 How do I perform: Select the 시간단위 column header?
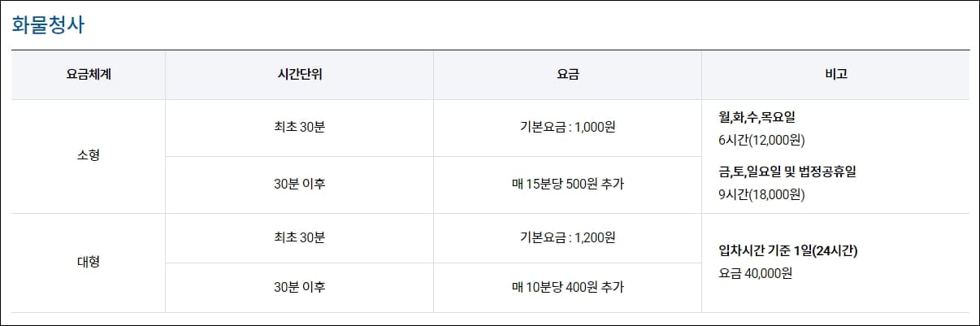pyautogui.click(x=299, y=75)
